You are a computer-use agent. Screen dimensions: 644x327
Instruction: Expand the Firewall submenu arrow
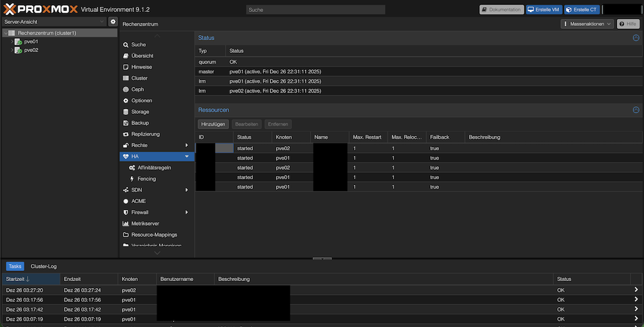pos(187,213)
